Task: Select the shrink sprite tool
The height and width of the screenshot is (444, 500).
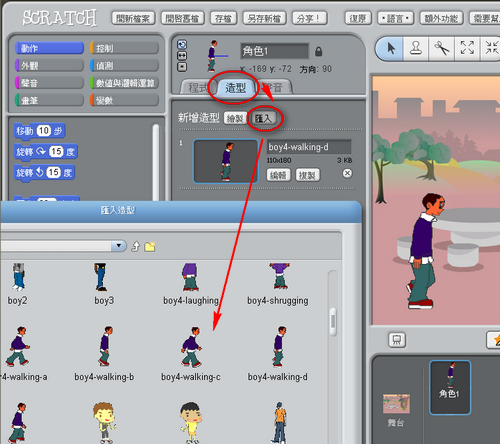Action: coord(491,48)
